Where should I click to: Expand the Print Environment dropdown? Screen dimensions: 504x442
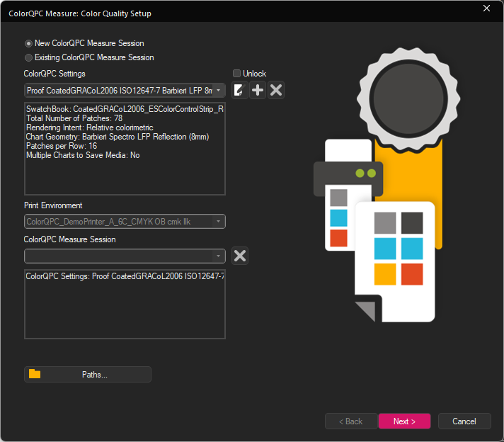tap(125, 222)
